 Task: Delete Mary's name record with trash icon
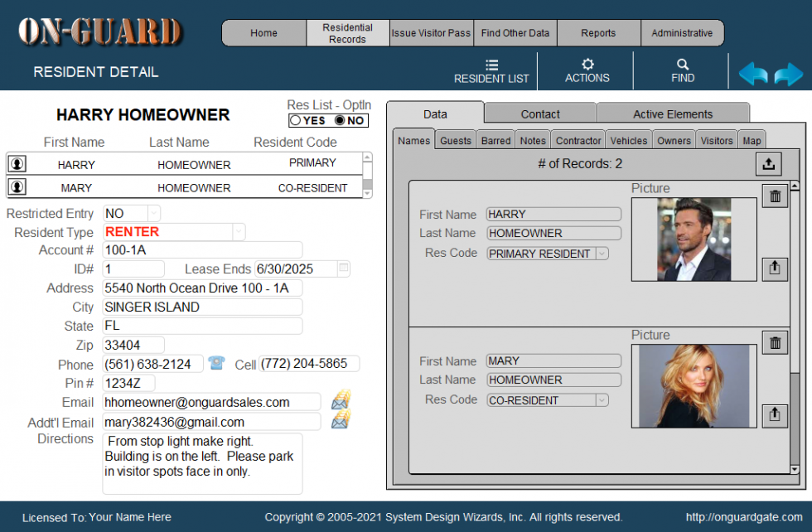pos(774,343)
